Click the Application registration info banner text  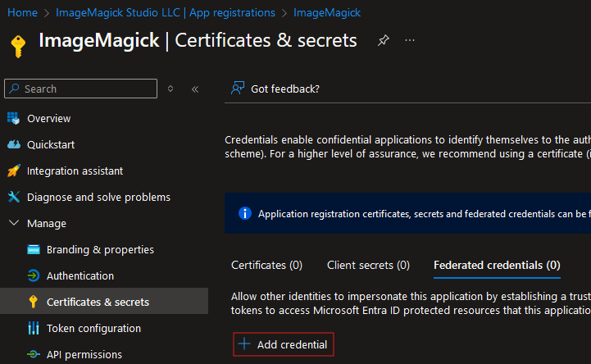click(425, 214)
